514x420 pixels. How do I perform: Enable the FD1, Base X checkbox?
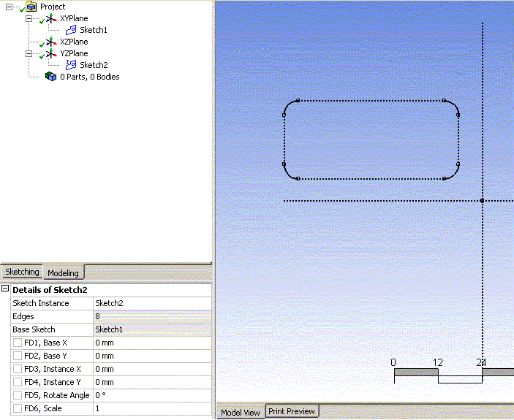coord(18,343)
